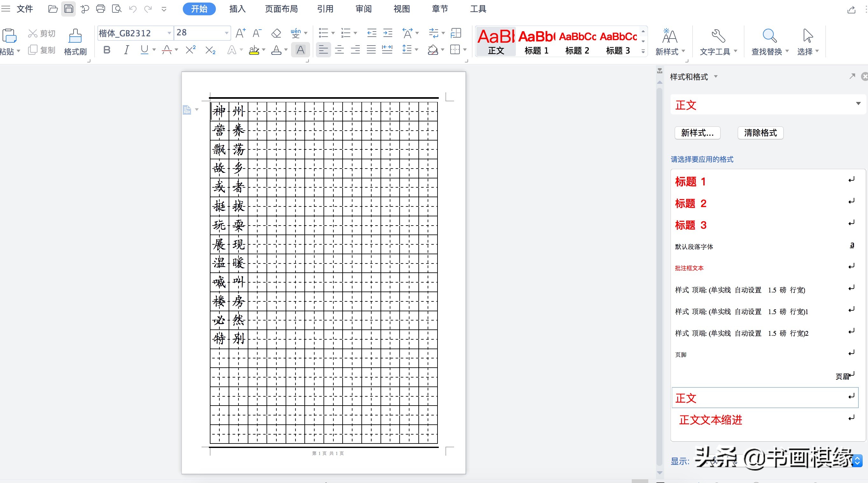Viewport: 868px width, 483px height.
Task: Click the Select (选择) cursor tool
Action: [x=808, y=42]
